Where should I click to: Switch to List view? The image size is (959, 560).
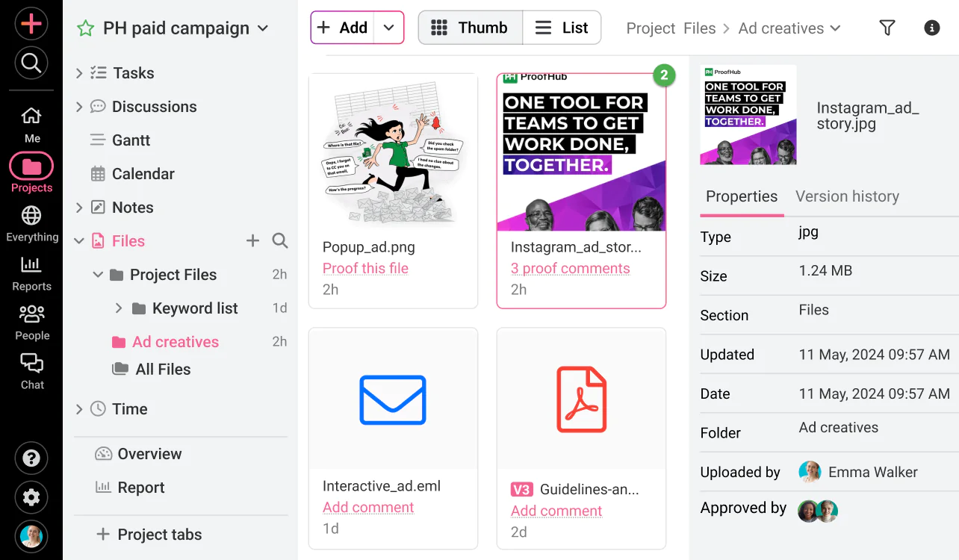click(x=562, y=28)
